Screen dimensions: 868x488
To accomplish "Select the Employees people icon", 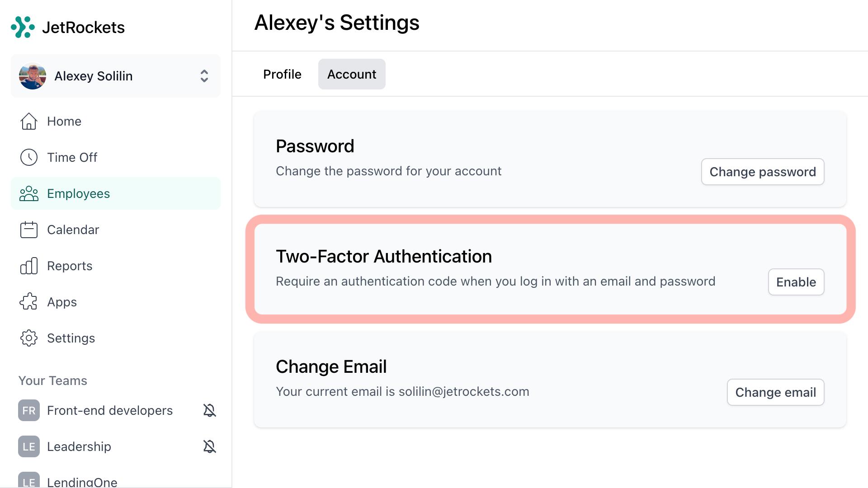I will point(29,194).
